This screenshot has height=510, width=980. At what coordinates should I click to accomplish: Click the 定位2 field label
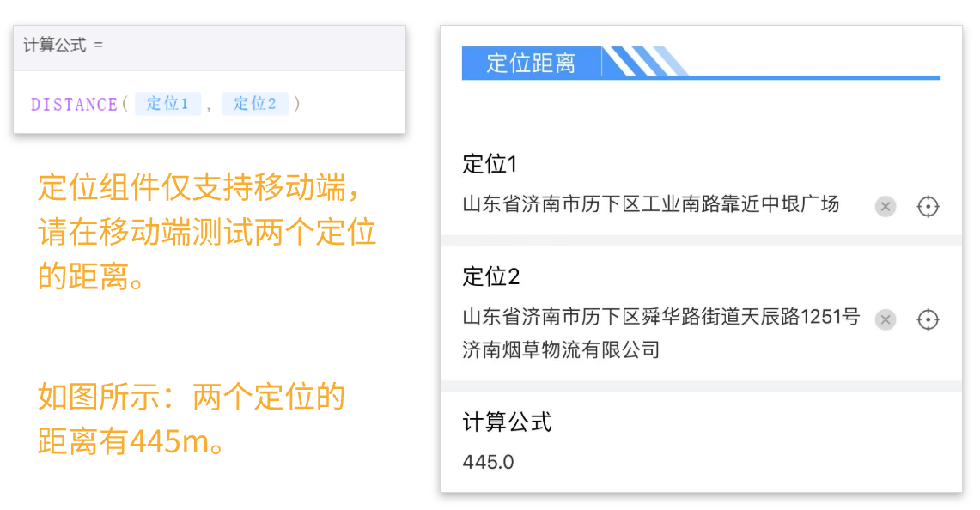490,276
